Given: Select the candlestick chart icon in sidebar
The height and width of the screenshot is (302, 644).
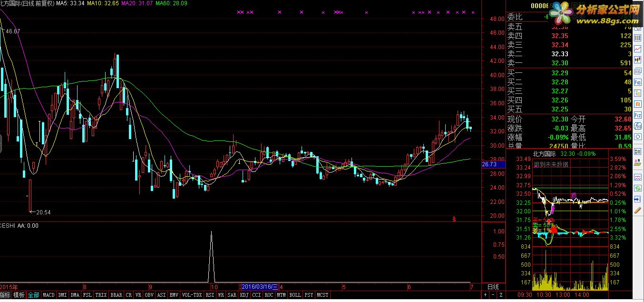Looking at the screenshot, I should (637, 60).
